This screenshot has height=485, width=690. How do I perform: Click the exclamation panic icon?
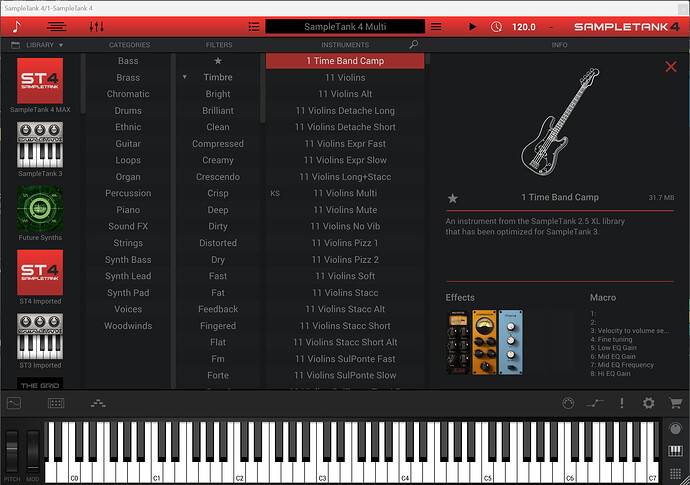tap(622, 403)
